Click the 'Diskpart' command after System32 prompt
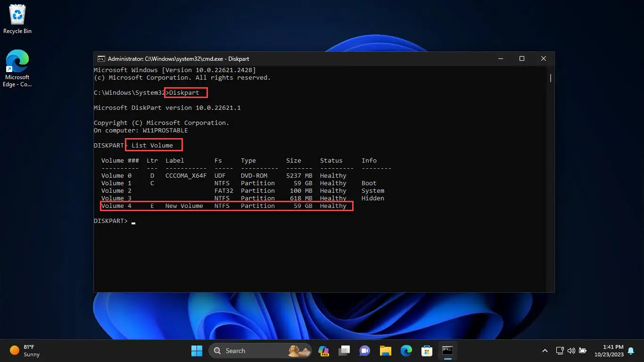The height and width of the screenshot is (362, 644). (184, 93)
